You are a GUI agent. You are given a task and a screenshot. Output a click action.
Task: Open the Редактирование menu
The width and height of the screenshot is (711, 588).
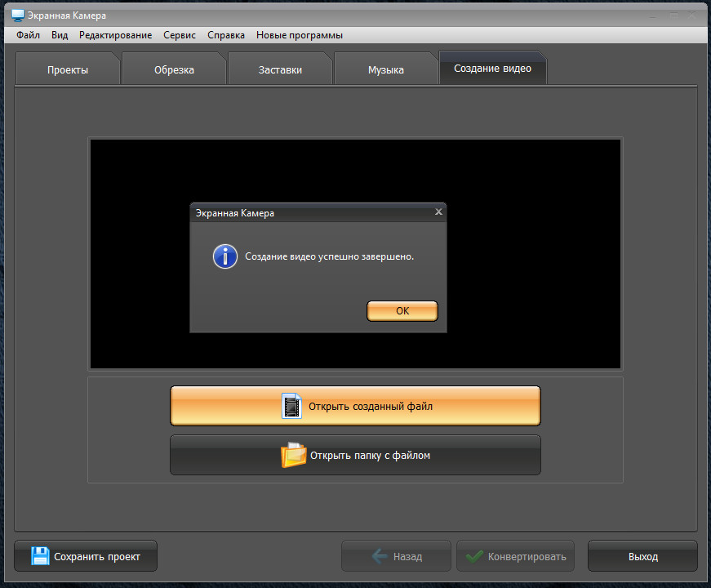tap(115, 35)
